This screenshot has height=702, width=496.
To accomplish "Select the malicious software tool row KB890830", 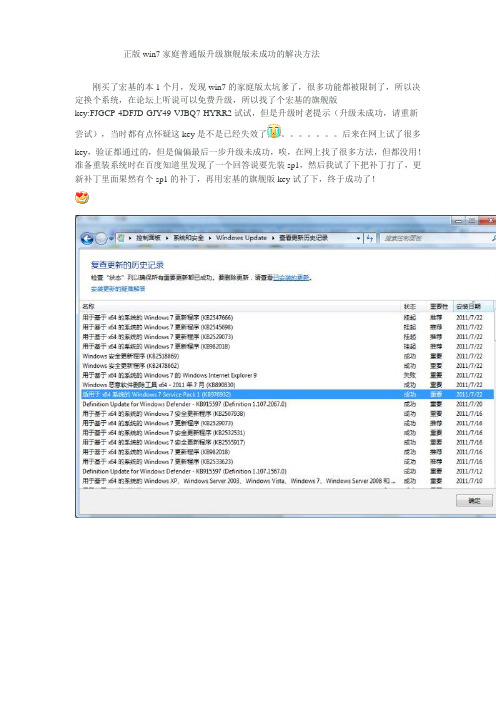I will pos(287,385).
